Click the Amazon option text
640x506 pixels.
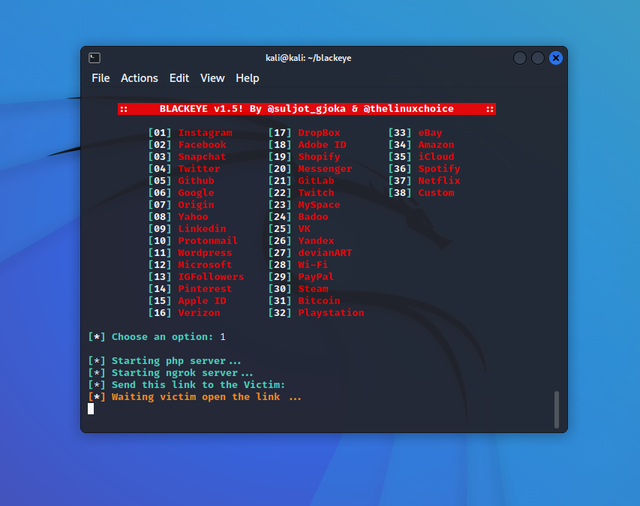coord(436,144)
